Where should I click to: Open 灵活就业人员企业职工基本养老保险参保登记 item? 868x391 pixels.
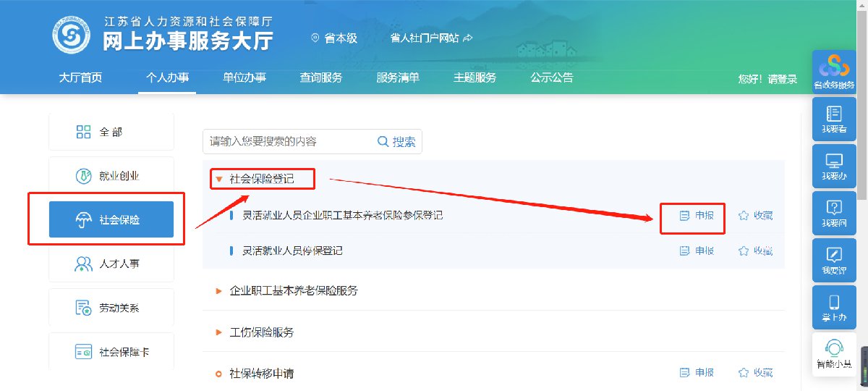click(343, 215)
